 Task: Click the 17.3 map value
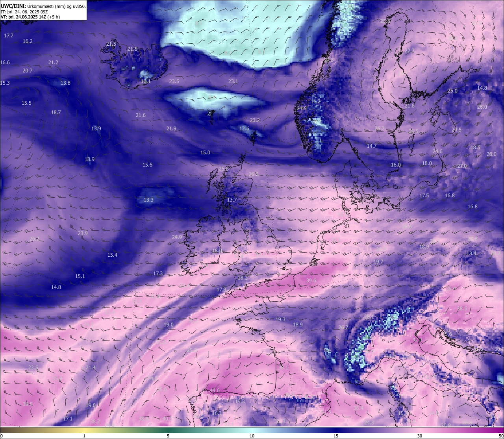click(x=158, y=274)
